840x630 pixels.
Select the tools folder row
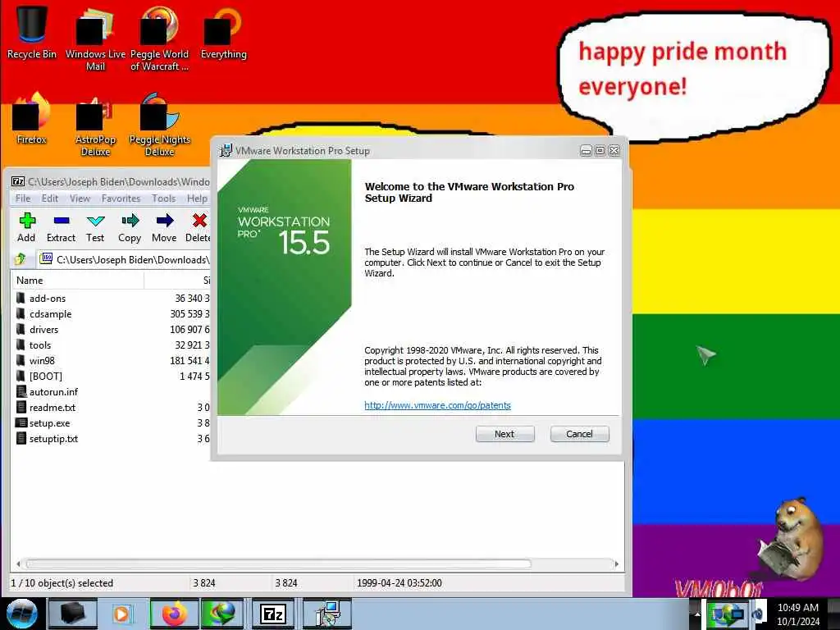click(x=111, y=345)
